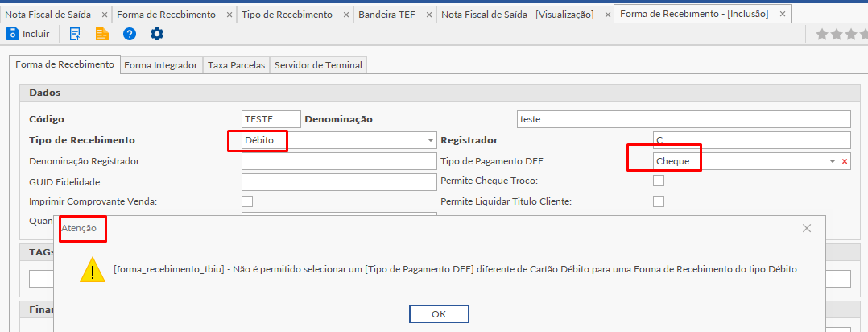Screen dimensions: 868x332
Task: Click the Denominação Registrador input field
Action: (x=339, y=161)
